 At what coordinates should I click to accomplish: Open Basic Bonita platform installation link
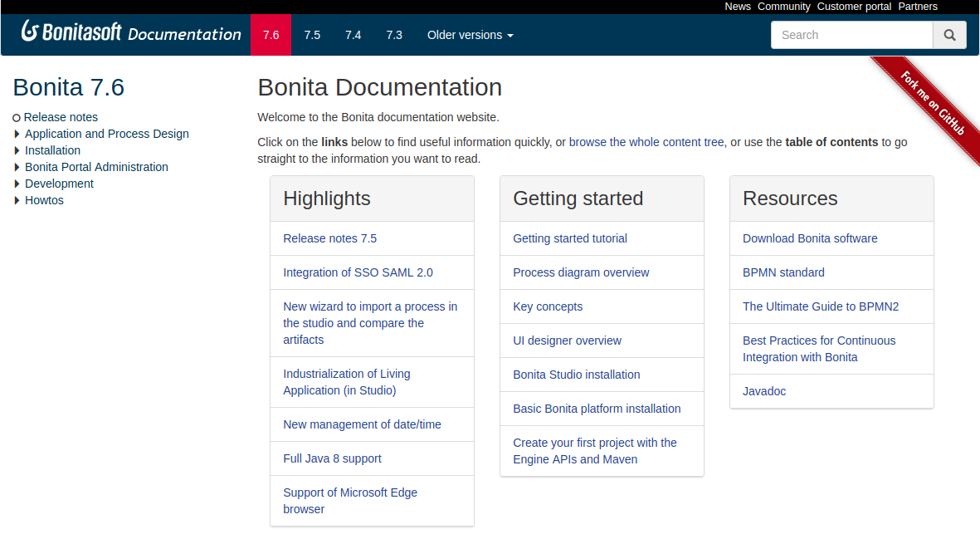pyautogui.click(x=597, y=409)
